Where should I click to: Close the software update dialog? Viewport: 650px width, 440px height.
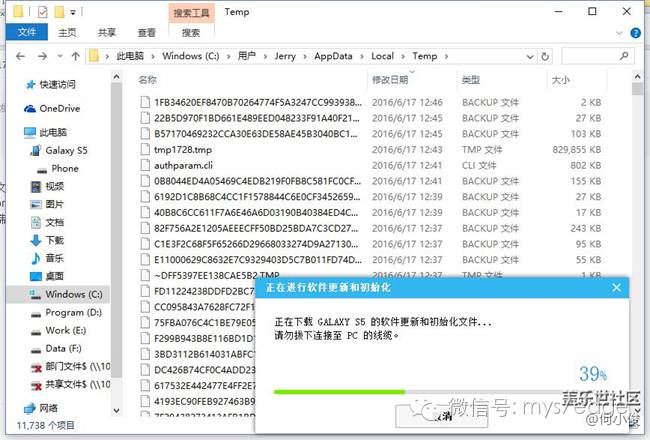[x=616, y=287]
